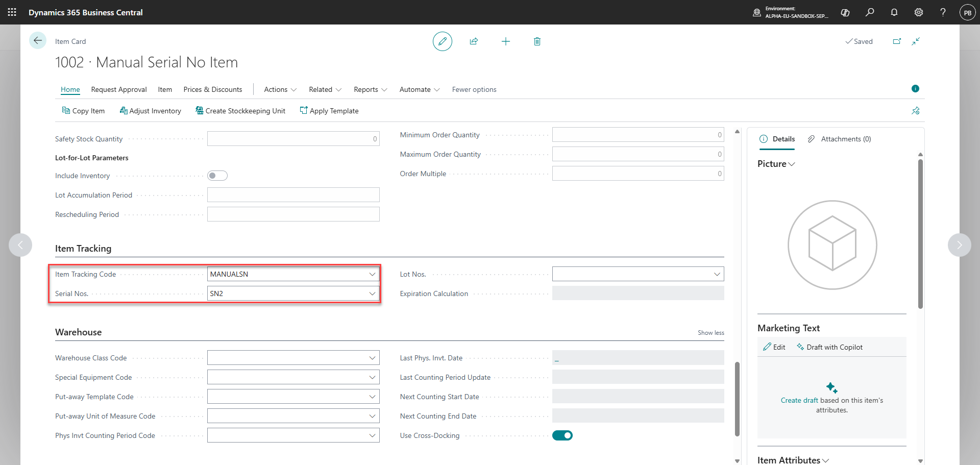The image size is (980, 465).
Task: Open the notifications bell
Action: click(894, 12)
